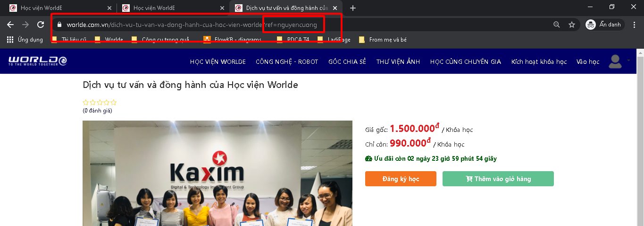
Task: Open a new browser tab
Action: (x=353, y=8)
